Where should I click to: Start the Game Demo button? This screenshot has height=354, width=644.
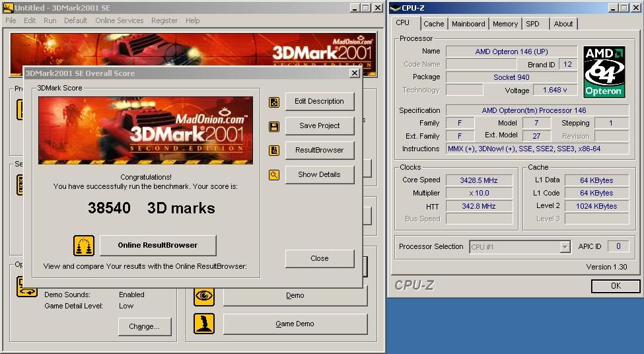coord(295,324)
